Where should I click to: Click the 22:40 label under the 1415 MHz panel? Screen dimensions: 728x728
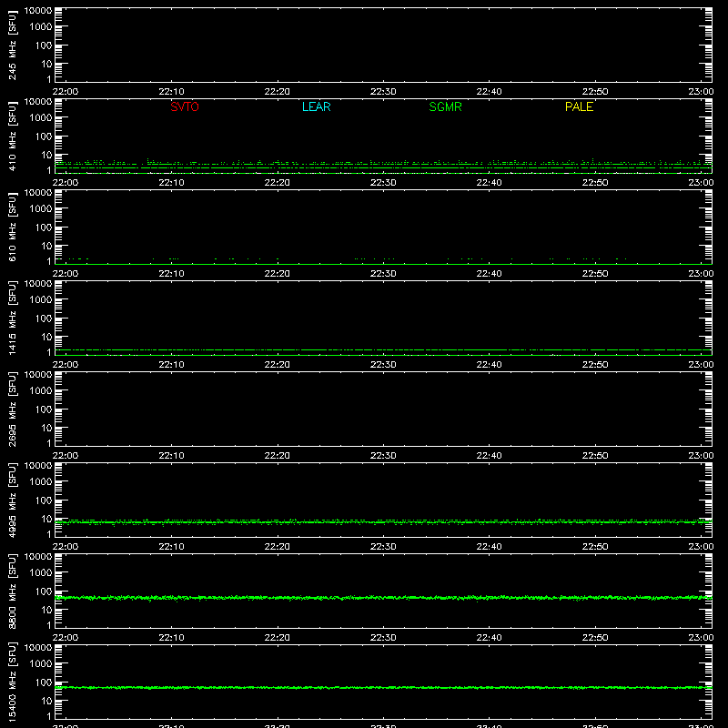(x=489, y=365)
